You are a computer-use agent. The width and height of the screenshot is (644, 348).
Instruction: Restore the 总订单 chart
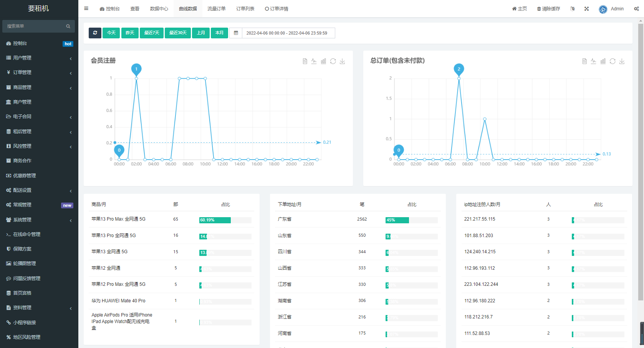[613, 61]
